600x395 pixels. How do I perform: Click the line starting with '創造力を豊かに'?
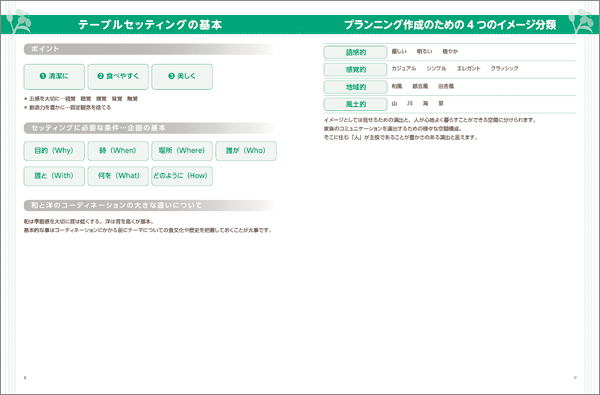(x=68, y=108)
